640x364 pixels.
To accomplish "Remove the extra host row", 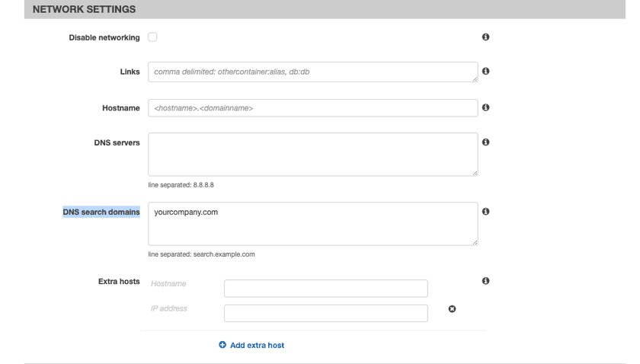I will coord(452,309).
